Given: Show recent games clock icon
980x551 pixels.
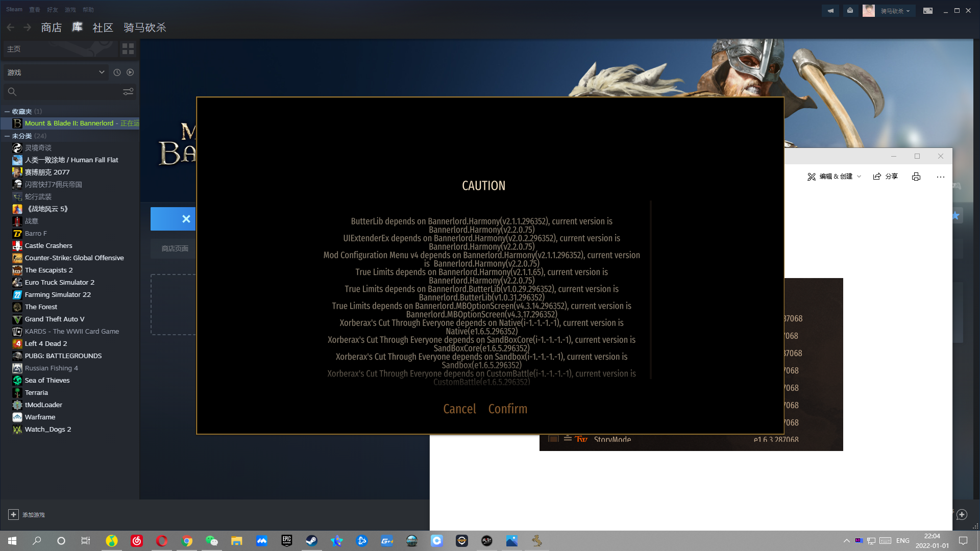Looking at the screenshot, I should pos(117,72).
